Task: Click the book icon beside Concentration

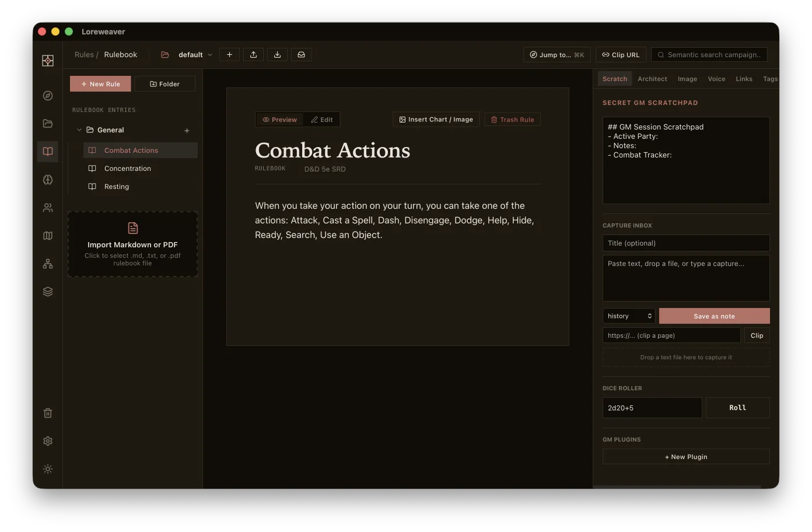Action: [x=92, y=169]
